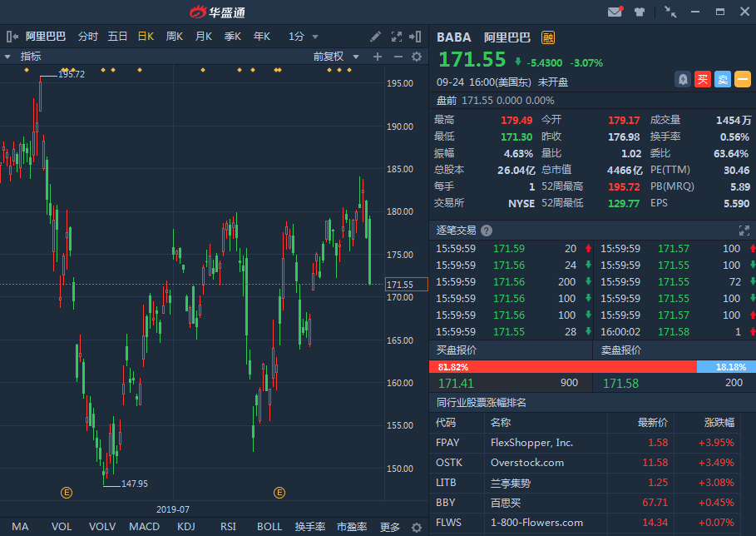
Task: Toggle the BOLL indicator
Action: pyautogui.click(x=269, y=527)
